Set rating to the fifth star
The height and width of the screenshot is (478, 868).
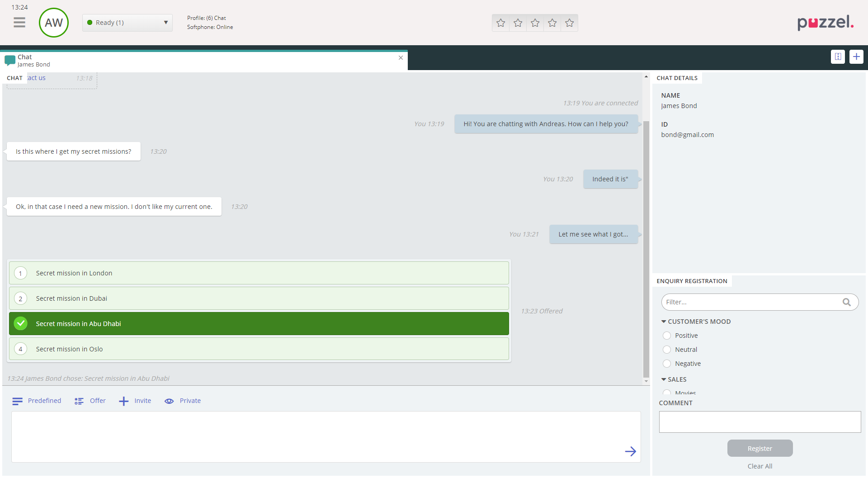(569, 23)
